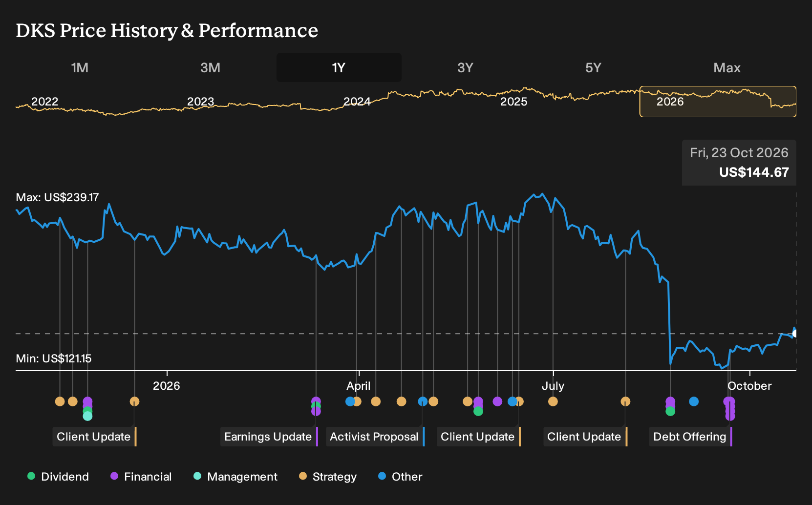812x505 pixels.
Task: Click the Fri, 23 Oct 2026 date
Action: pyautogui.click(x=739, y=153)
